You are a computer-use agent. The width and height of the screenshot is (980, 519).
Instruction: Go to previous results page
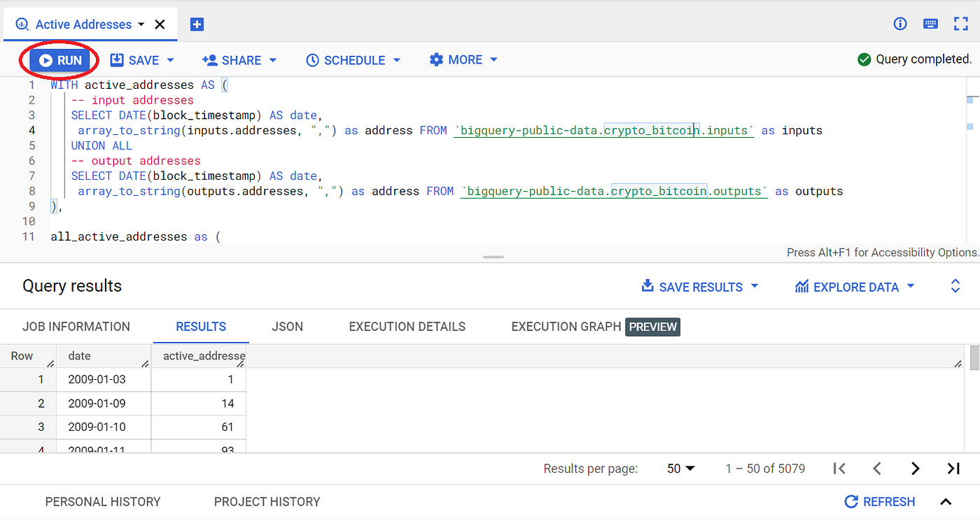[877, 469]
